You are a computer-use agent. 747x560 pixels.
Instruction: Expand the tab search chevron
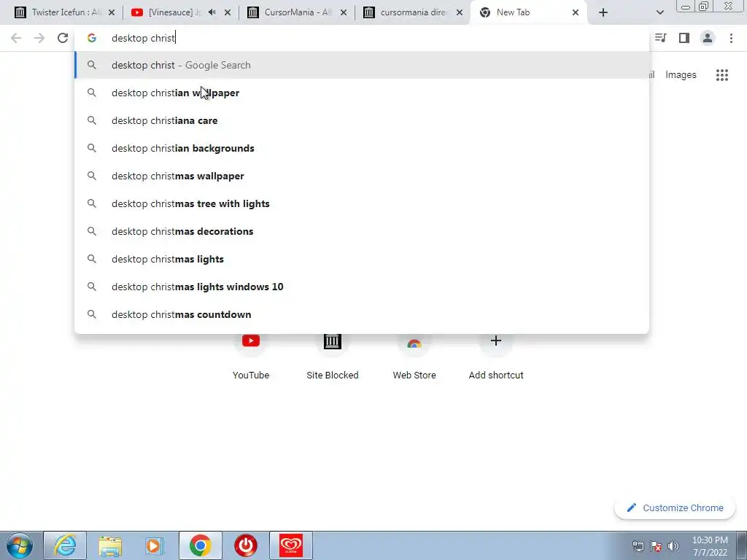659,12
